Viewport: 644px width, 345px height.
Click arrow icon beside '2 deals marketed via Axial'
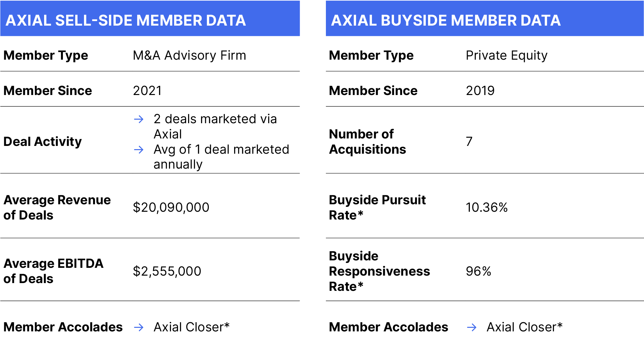(139, 119)
